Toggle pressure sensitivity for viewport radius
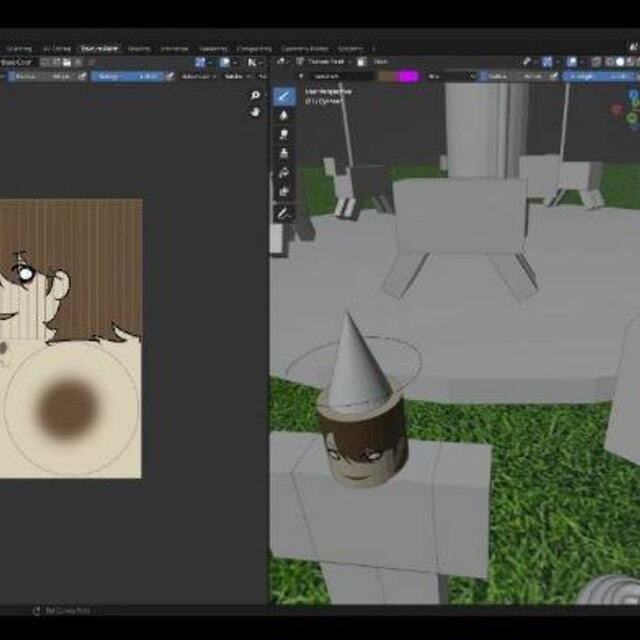Viewport: 640px width, 640px height. [554, 76]
